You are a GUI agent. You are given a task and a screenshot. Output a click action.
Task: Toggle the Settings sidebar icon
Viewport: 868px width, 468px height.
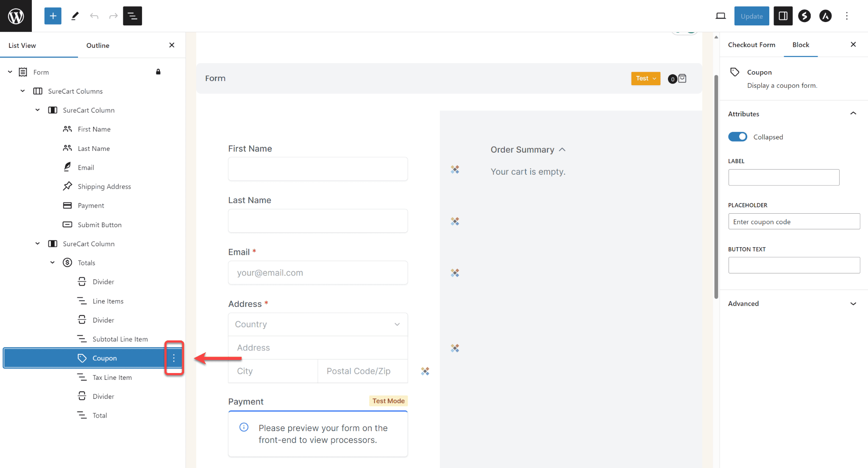click(x=783, y=16)
